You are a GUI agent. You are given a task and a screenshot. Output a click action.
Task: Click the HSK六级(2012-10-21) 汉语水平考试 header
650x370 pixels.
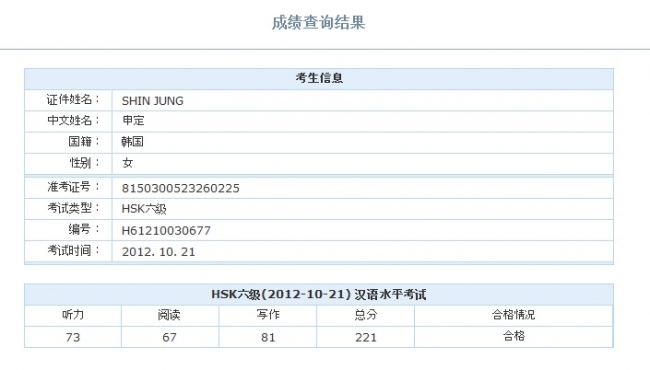pyautogui.click(x=318, y=295)
